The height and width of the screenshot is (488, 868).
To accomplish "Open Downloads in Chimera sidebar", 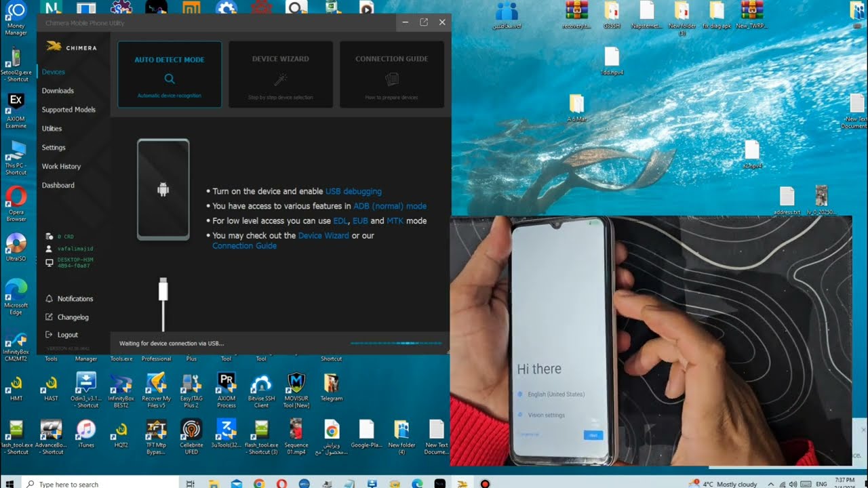I will pos(58,91).
